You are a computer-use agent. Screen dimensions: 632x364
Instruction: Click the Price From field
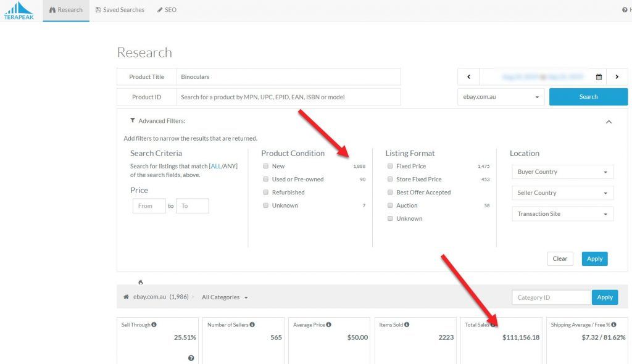pos(149,206)
